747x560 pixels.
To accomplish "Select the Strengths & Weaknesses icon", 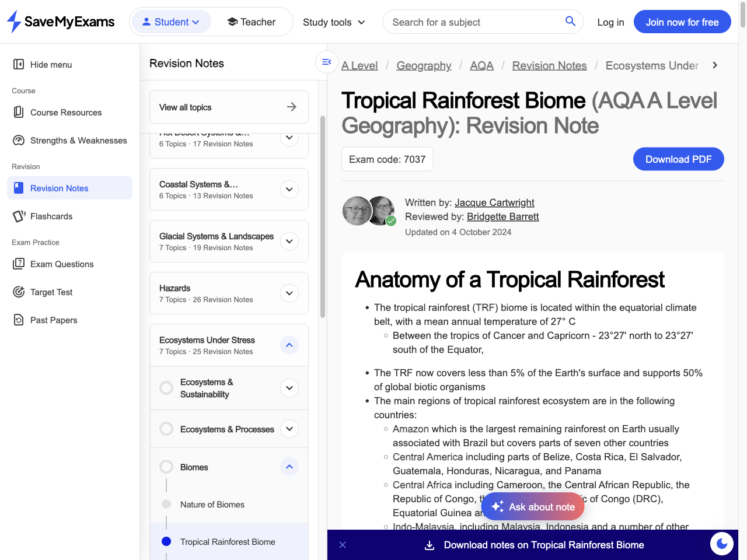I will (19, 140).
